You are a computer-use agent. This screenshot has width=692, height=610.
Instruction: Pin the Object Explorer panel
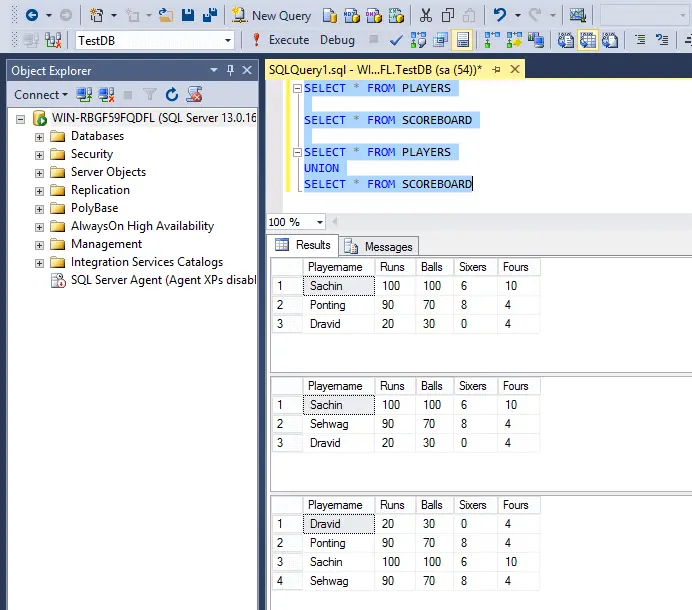(230, 70)
